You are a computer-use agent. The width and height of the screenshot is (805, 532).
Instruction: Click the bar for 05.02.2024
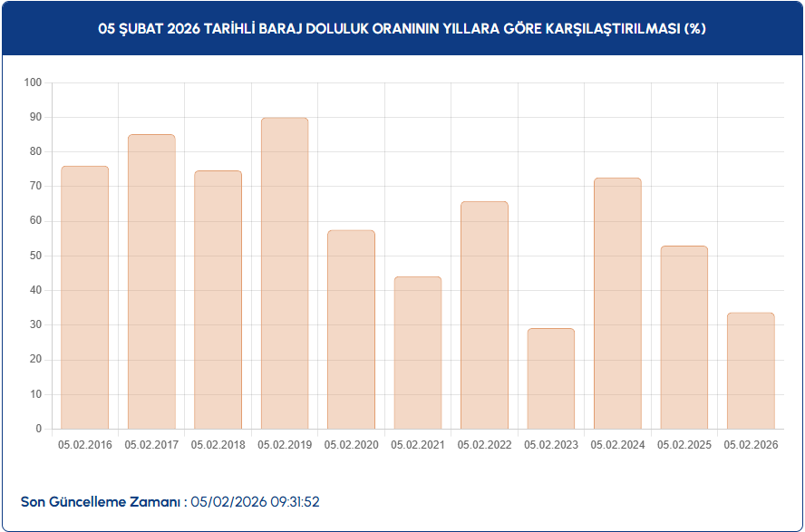pos(617,303)
